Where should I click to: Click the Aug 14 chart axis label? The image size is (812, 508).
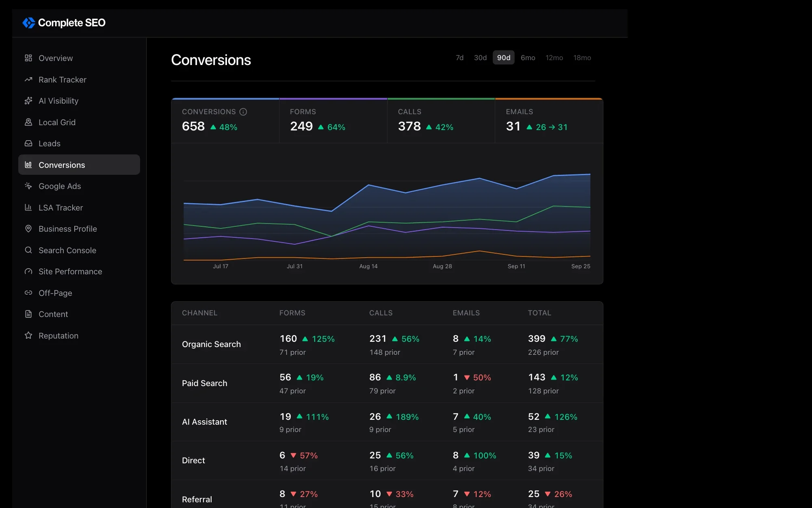click(368, 266)
